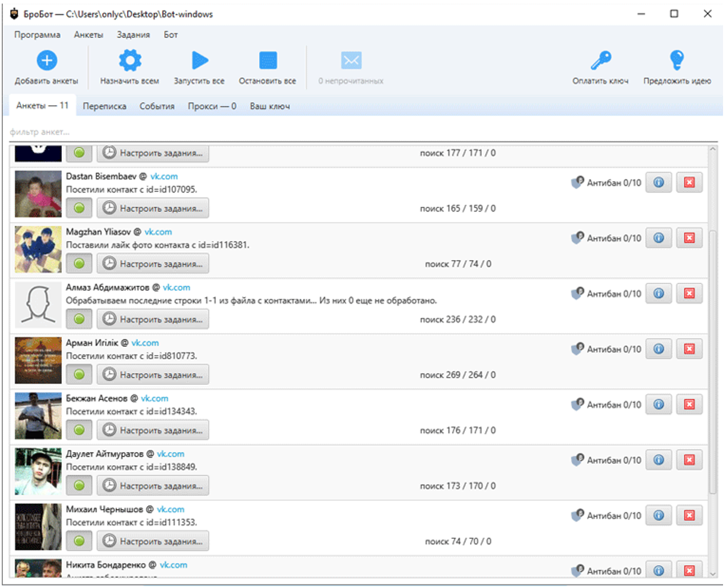Toggle green status button for Dastan Bisembaev
The width and height of the screenshot is (726, 588).
point(79,208)
